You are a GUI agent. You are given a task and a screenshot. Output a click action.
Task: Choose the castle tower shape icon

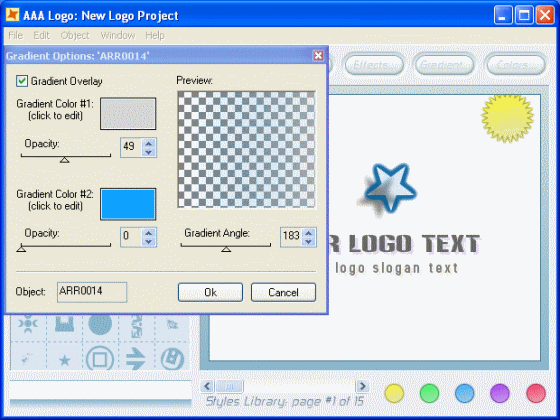(x=64, y=324)
